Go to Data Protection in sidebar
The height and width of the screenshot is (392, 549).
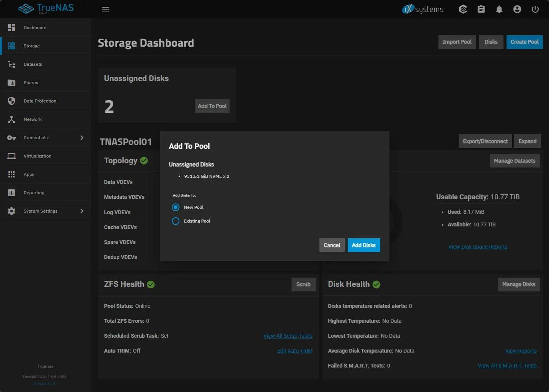(x=40, y=101)
